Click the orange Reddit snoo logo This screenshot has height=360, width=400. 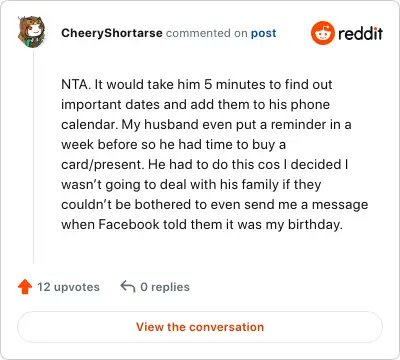(322, 33)
